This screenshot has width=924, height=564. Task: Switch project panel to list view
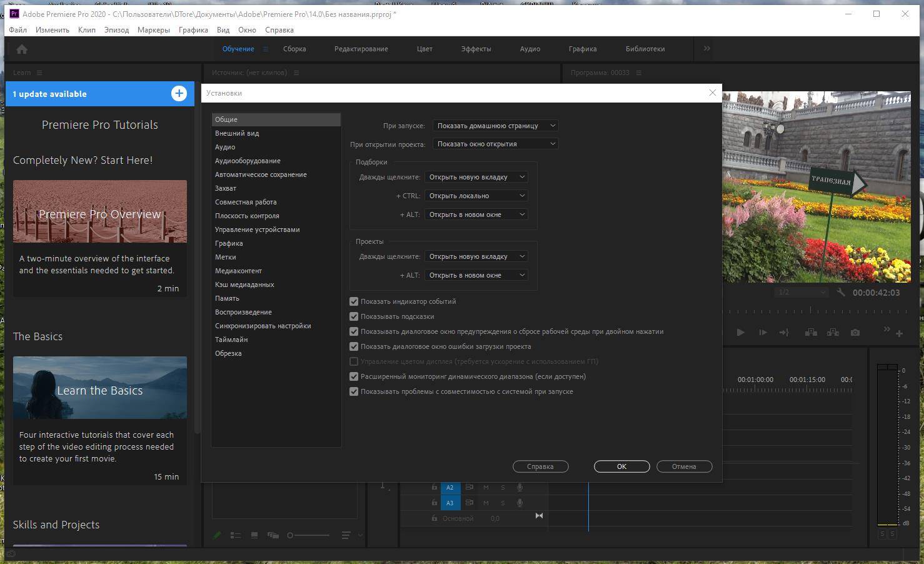(x=236, y=535)
